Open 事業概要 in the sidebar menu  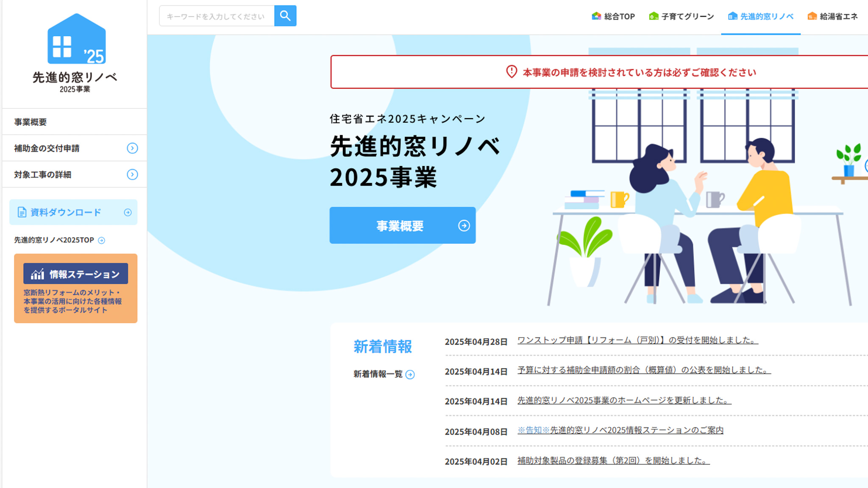31,122
